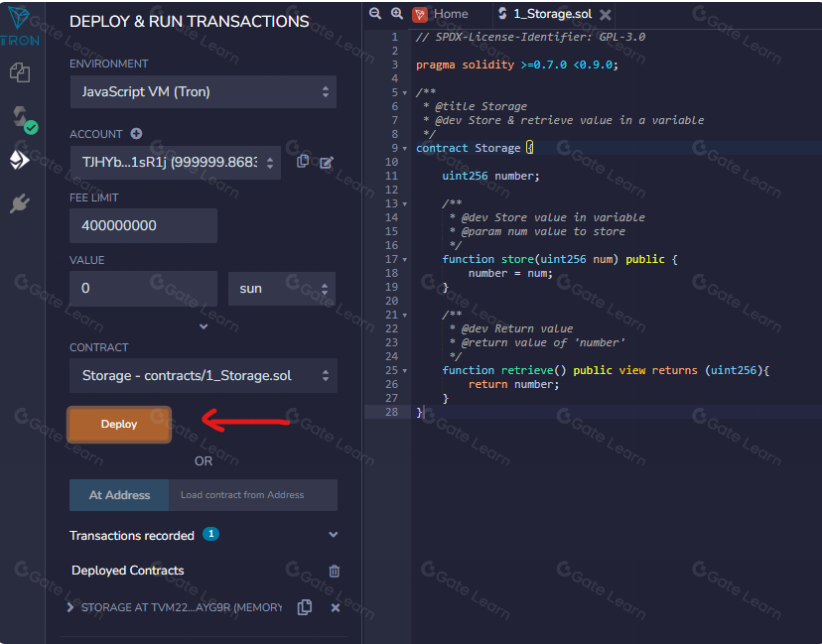
Task: Expand the deployed STORAGE contract instance
Action: 70,607
